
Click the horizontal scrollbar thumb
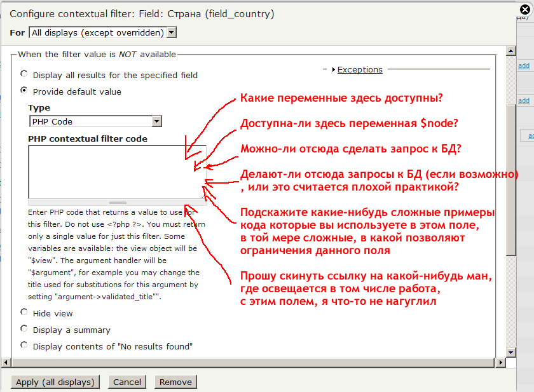[x=253, y=362]
